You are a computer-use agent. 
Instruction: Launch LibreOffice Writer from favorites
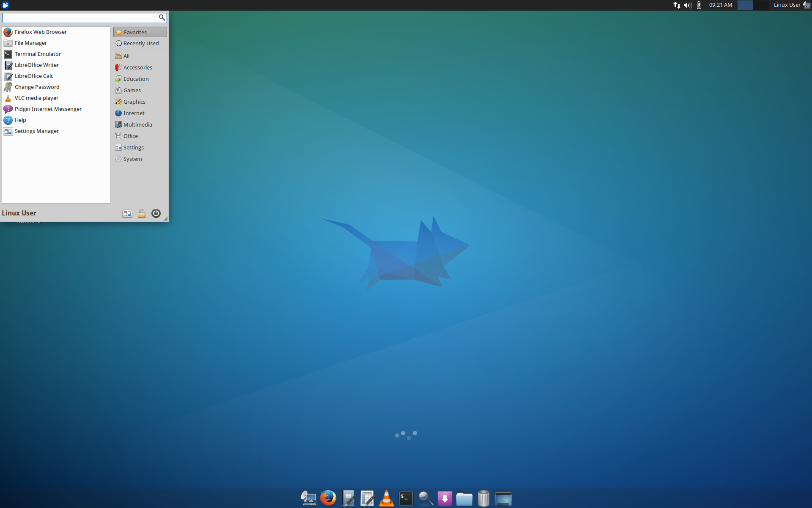(x=36, y=65)
